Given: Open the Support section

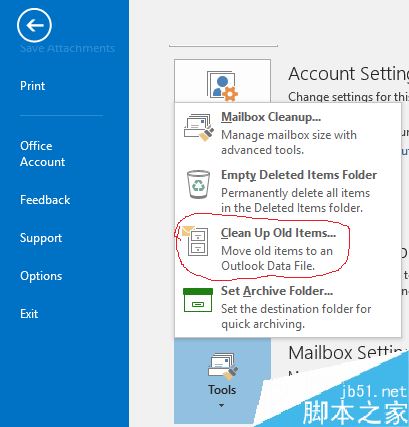Looking at the screenshot, I should 41,238.
